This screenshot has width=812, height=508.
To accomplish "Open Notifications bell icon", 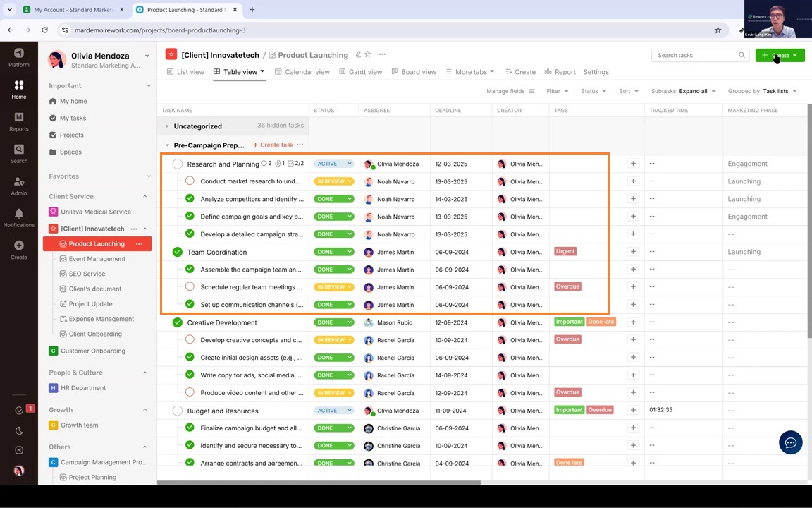I will point(18,218).
